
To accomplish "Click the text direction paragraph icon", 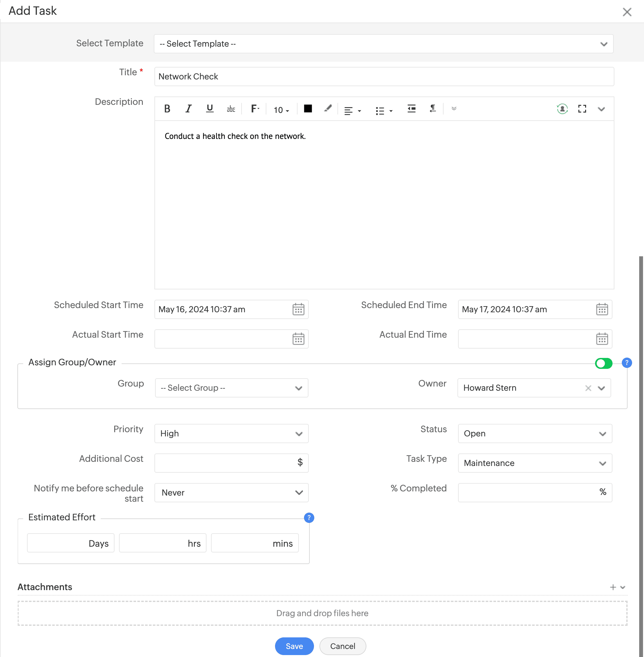I will 433,109.
